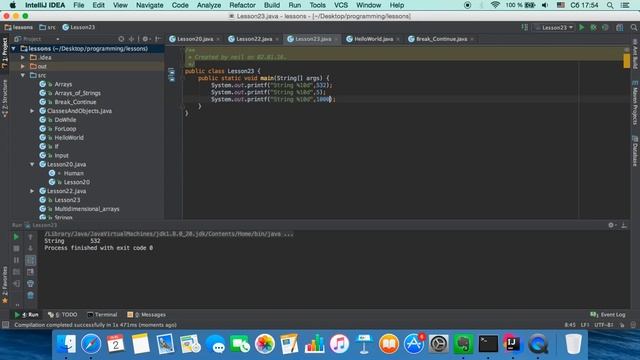Stop the process in the Run panel
This screenshot has width=640, height=360.
(x=16, y=248)
